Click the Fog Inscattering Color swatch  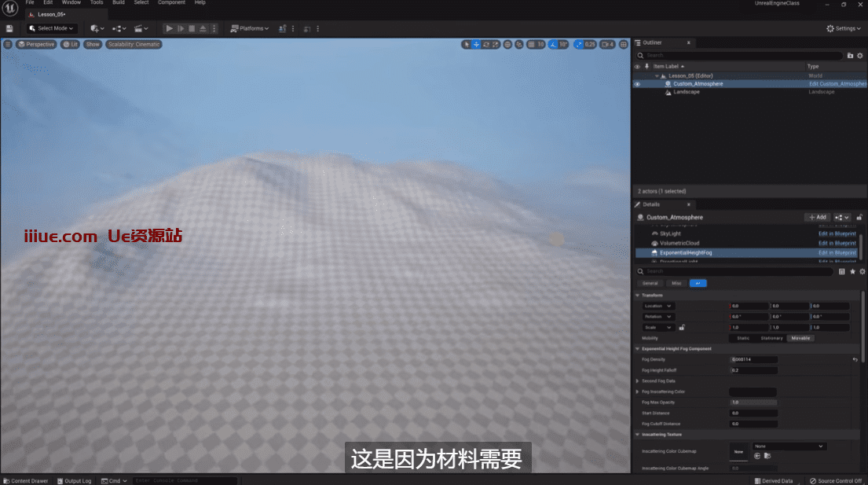click(x=753, y=391)
